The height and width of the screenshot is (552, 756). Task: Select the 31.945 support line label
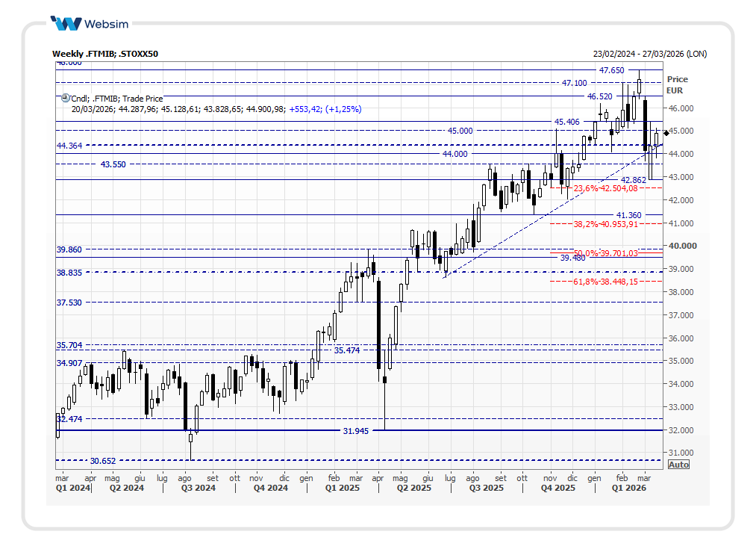[x=357, y=431]
